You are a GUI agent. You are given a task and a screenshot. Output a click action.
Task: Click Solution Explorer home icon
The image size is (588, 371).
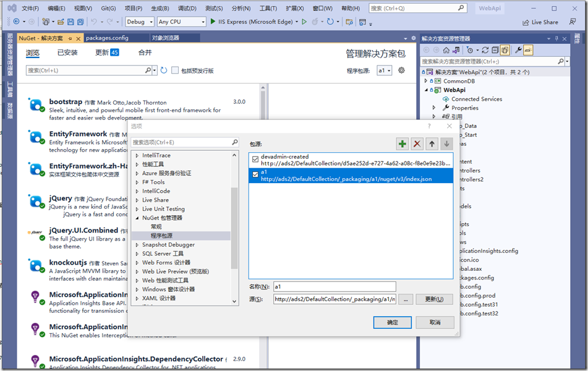point(446,50)
